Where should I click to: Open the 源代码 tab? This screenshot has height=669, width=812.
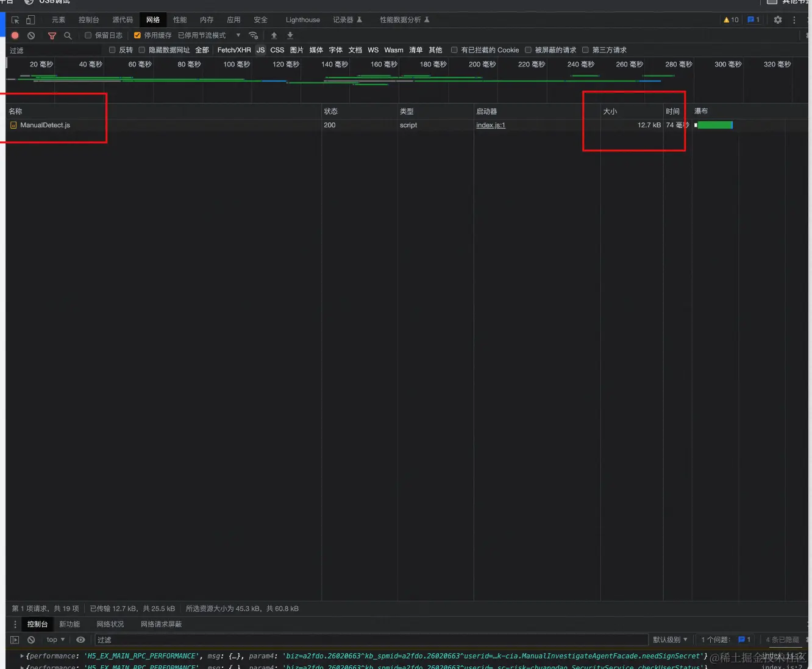pyautogui.click(x=123, y=20)
